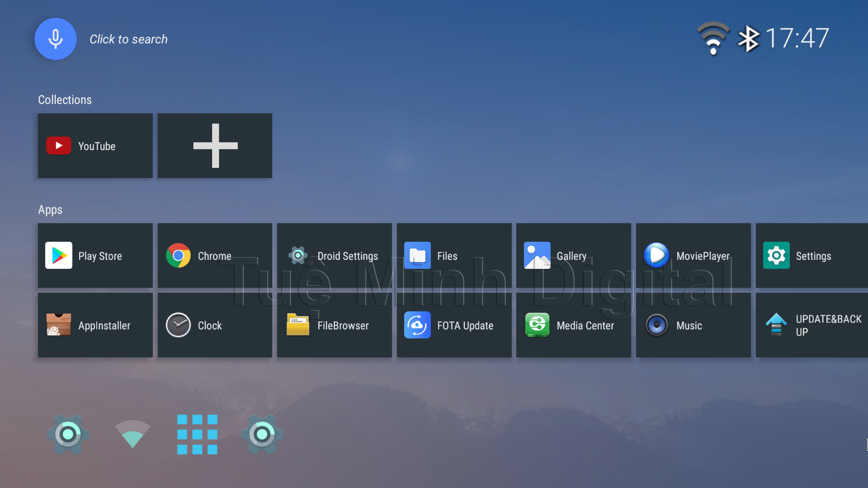Image resolution: width=868 pixels, height=488 pixels.
Task: Open the FileBrowser app
Action: pyautogui.click(x=334, y=325)
